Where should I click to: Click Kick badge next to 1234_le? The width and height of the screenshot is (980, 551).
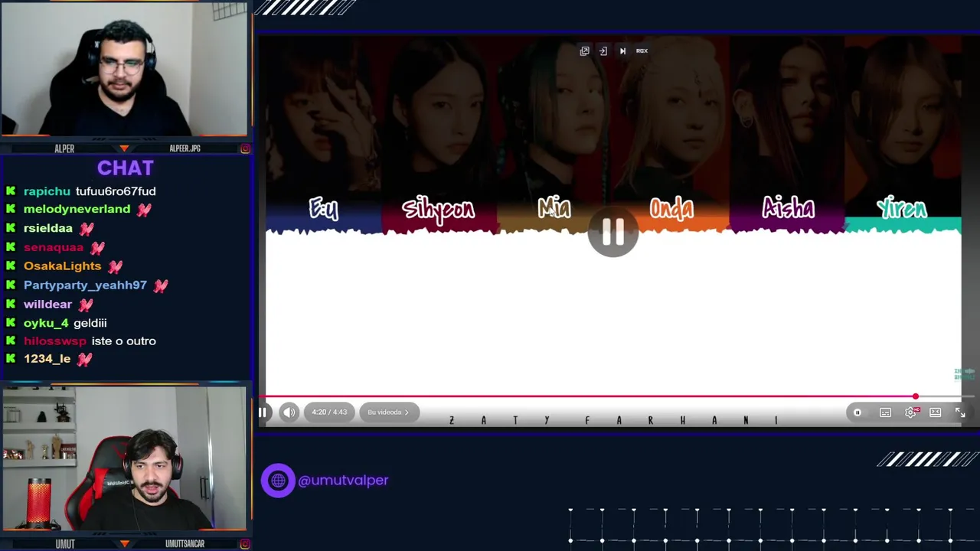tap(11, 359)
